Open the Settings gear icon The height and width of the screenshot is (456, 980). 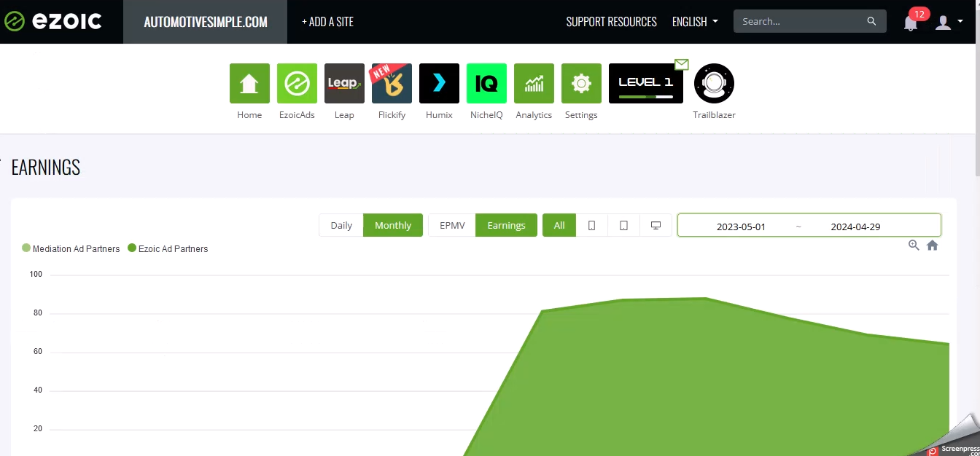pos(581,83)
